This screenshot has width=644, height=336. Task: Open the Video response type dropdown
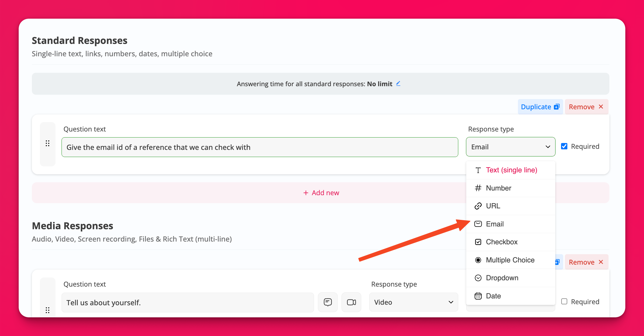click(x=413, y=302)
